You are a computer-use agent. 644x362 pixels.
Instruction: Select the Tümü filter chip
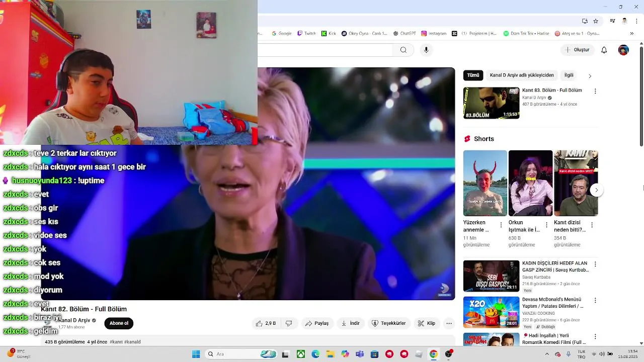473,75
